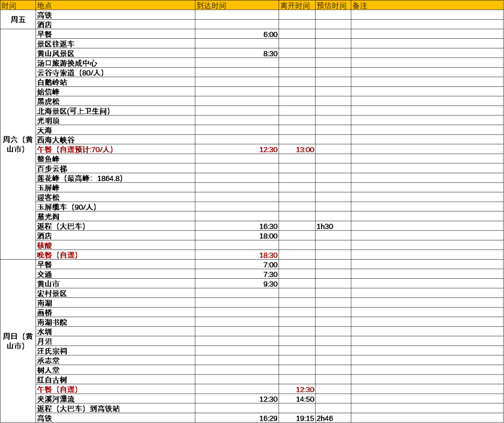Select the 始信峰 cell
Viewport: 504px width, 423px height.
point(115,92)
